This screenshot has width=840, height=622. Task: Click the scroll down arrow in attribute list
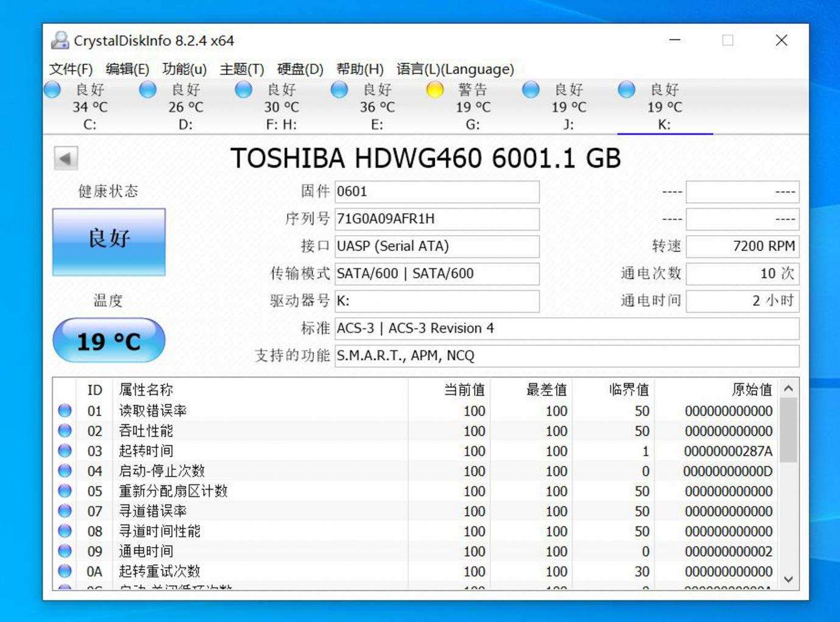[788, 579]
